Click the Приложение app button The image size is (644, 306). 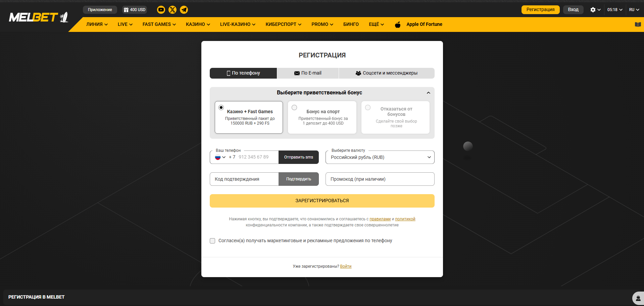point(100,10)
